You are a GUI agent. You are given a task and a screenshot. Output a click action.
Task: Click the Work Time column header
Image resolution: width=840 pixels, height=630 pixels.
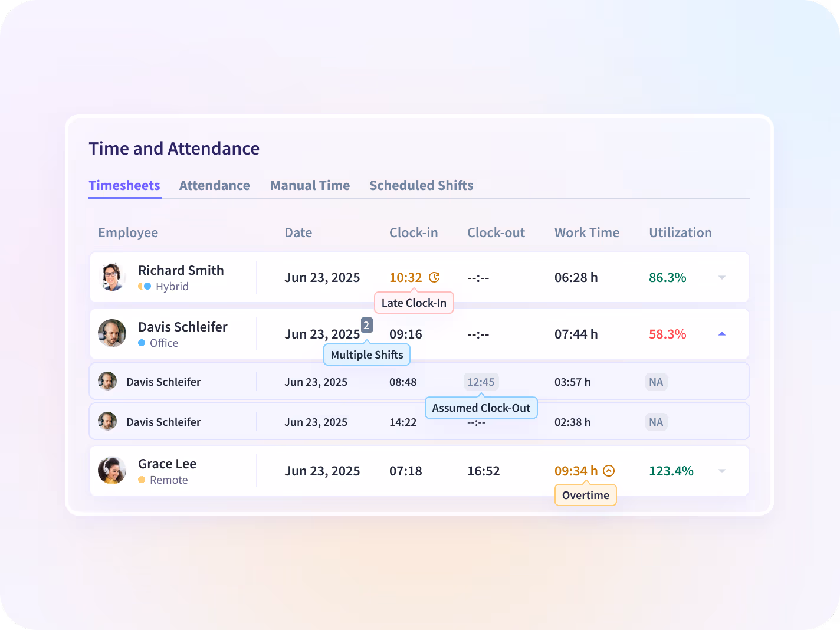[587, 232]
